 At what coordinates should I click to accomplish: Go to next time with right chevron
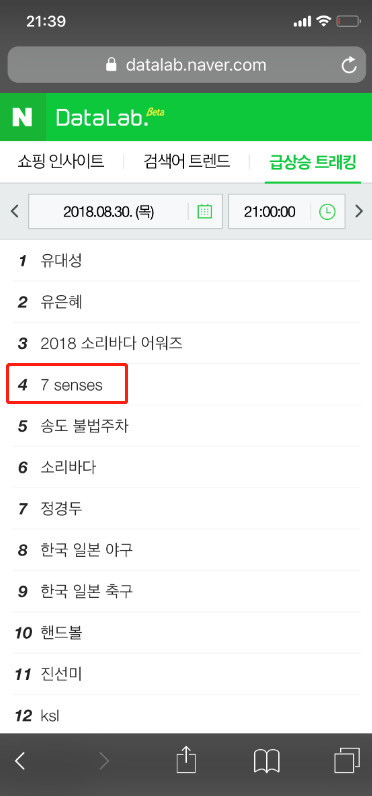click(x=359, y=211)
